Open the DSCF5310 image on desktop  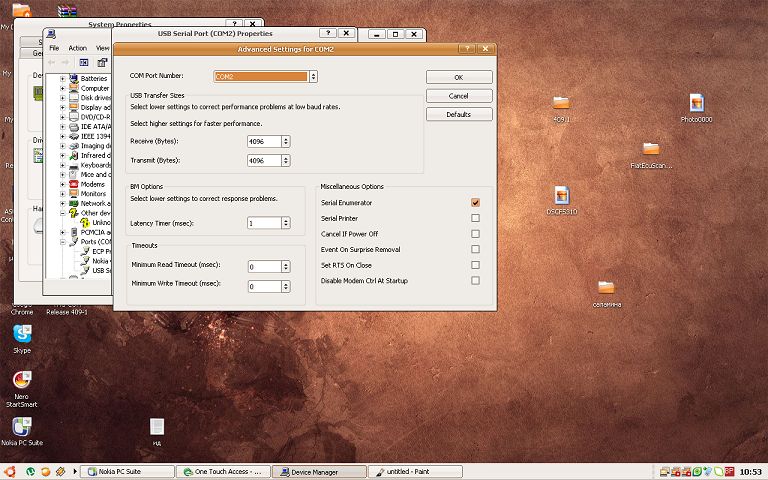point(561,195)
